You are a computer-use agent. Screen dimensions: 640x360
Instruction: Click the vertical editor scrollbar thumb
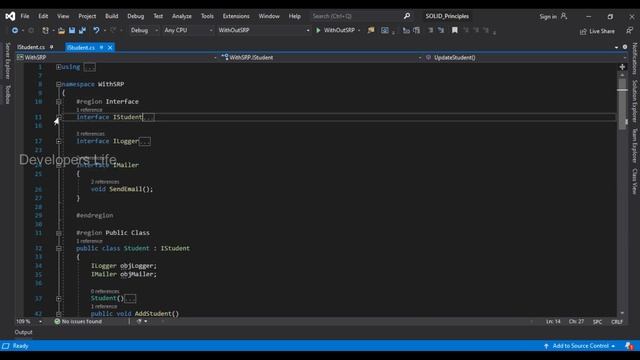click(x=622, y=104)
